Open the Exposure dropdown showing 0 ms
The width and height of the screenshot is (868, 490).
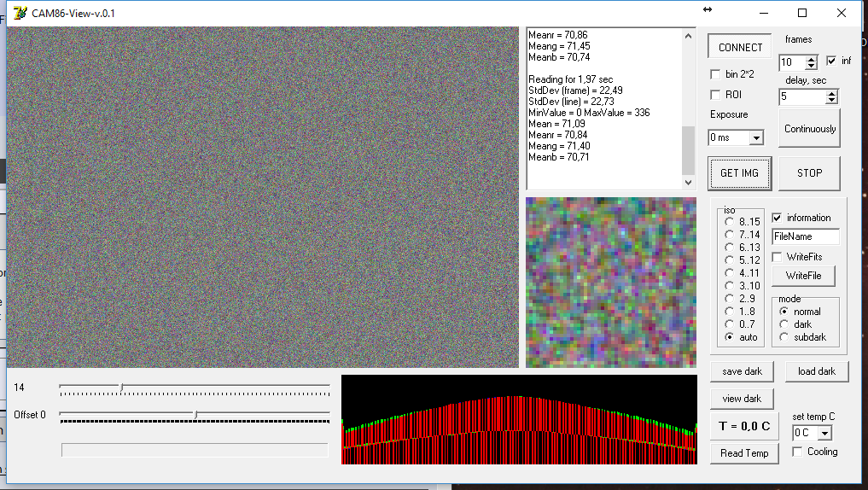click(756, 137)
